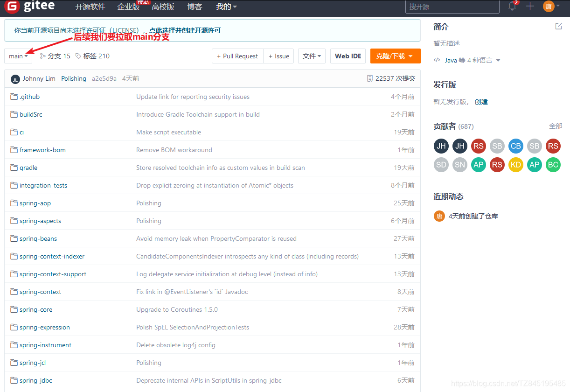Image resolution: width=570 pixels, height=392 pixels.
Task: Open the spring-context-support folder
Action: point(53,274)
